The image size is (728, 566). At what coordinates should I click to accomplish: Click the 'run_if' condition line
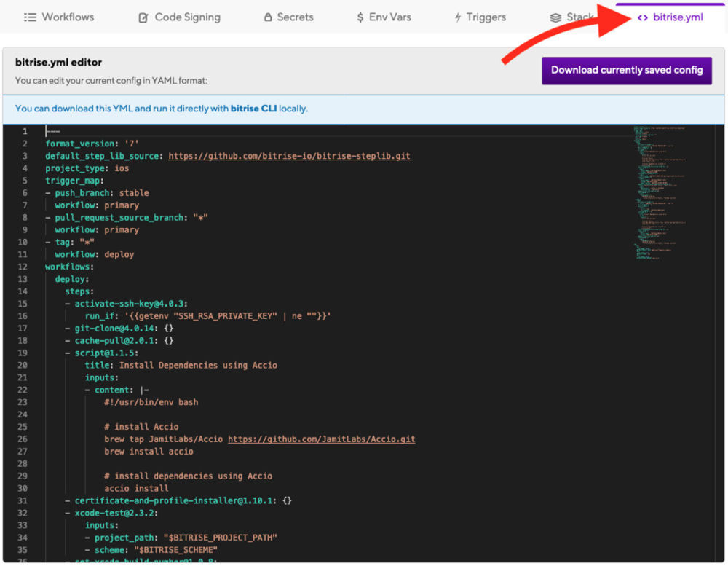[207, 316]
